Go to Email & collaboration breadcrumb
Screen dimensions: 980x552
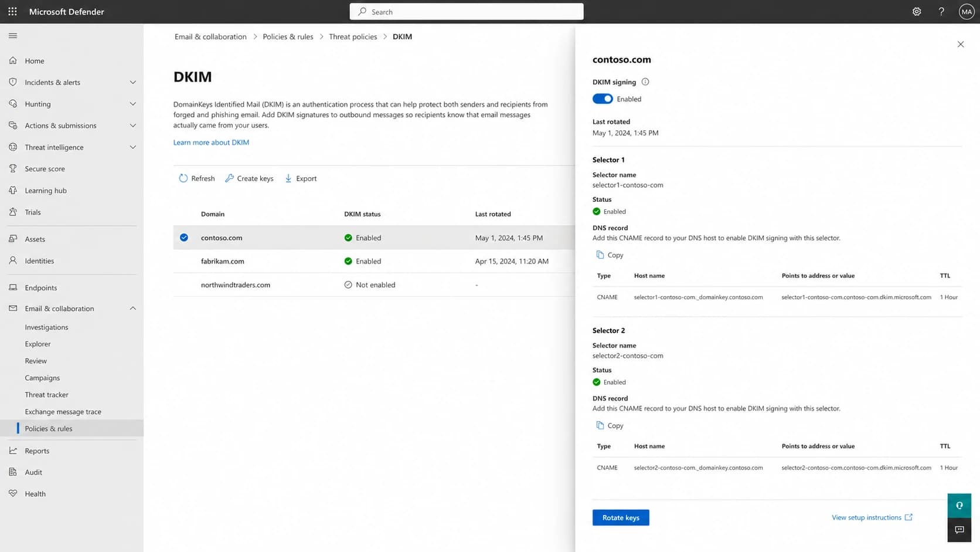point(210,36)
